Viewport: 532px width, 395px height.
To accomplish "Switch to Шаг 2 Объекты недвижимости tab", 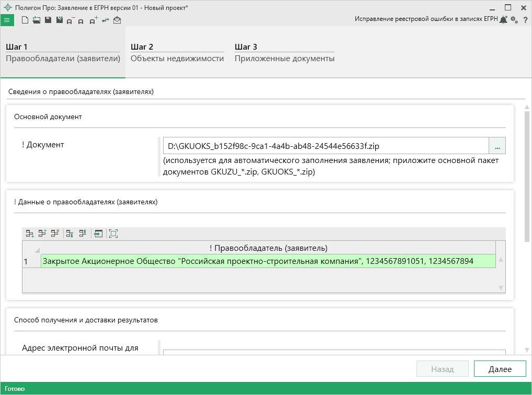I will pyautogui.click(x=177, y=53).
